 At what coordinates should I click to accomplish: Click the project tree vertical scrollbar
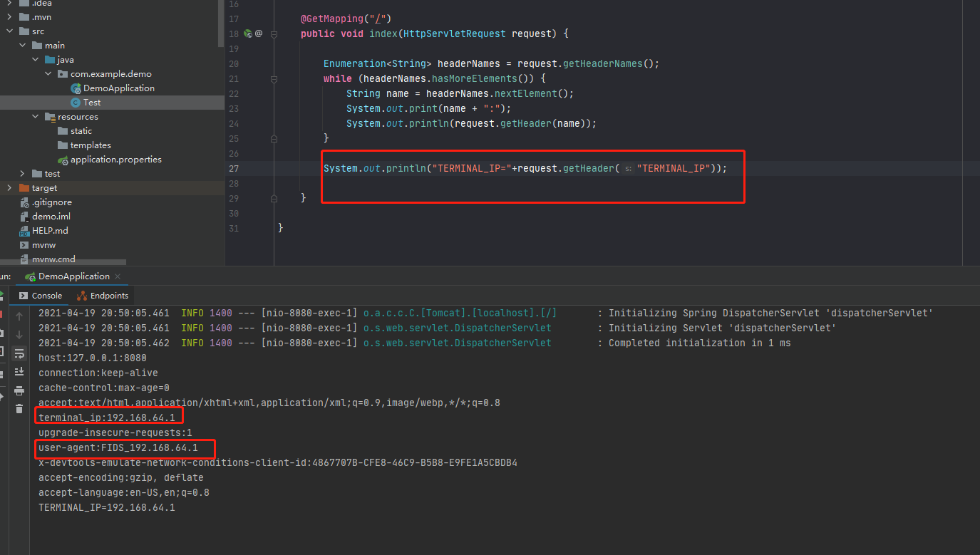[221, 21]
